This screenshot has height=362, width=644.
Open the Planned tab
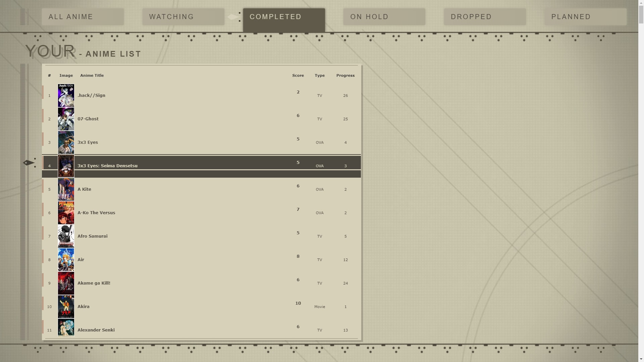point(586,17)
